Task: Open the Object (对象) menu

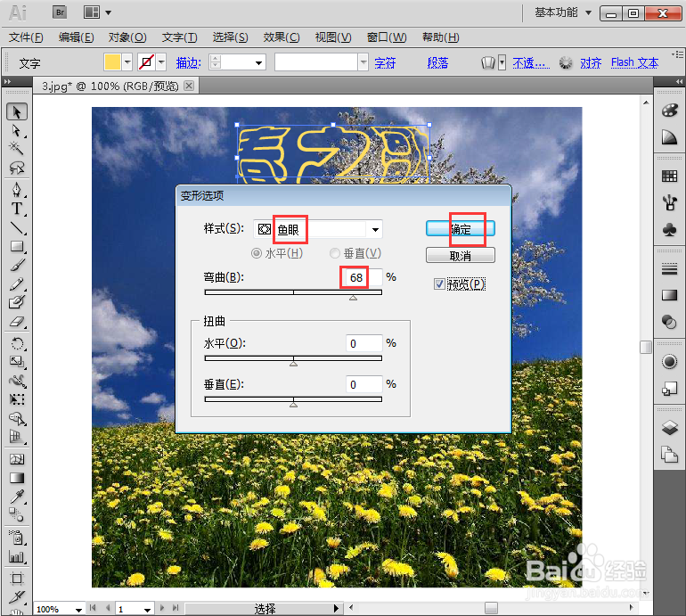Action: (127, 37)
